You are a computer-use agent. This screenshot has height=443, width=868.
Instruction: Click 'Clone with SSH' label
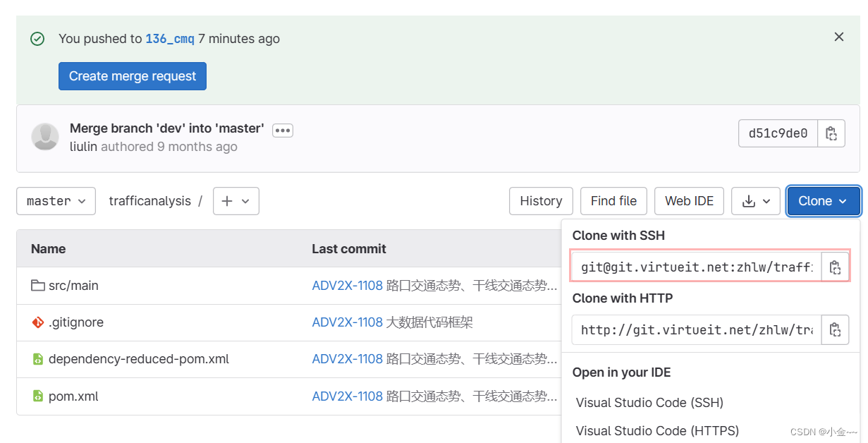[x=618, y=236]
